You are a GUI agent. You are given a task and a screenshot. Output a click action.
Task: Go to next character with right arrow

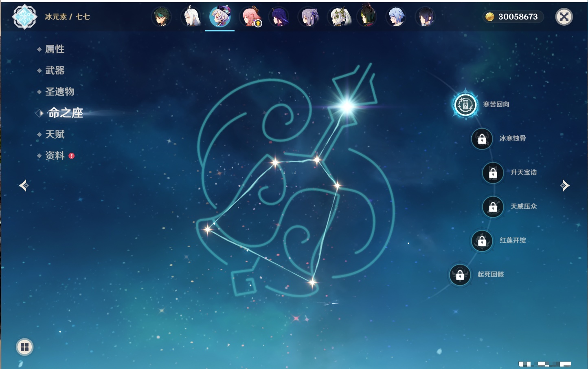(x=565, y=186)
